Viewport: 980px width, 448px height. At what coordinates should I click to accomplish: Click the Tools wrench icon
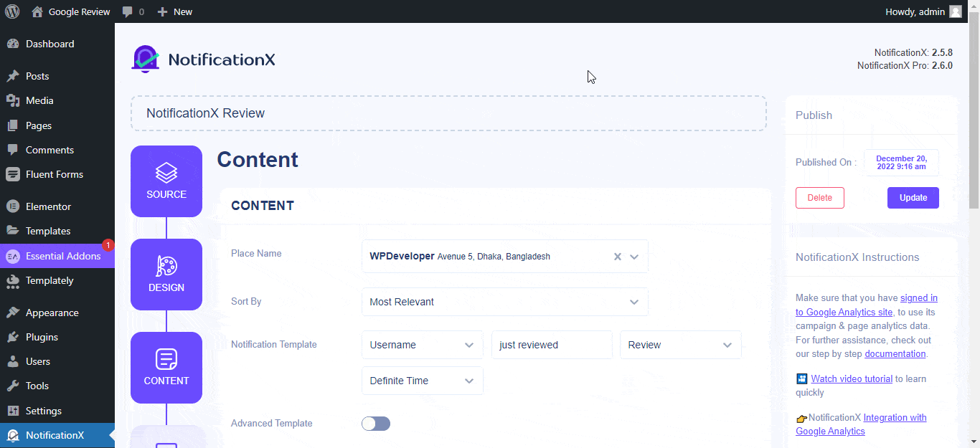[x=13, y=386]
